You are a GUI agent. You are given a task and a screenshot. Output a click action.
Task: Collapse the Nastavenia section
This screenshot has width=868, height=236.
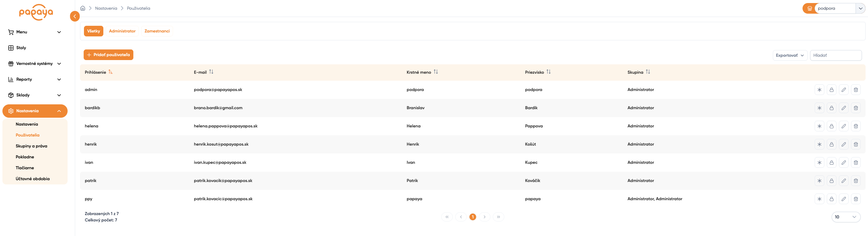point(35,111)
